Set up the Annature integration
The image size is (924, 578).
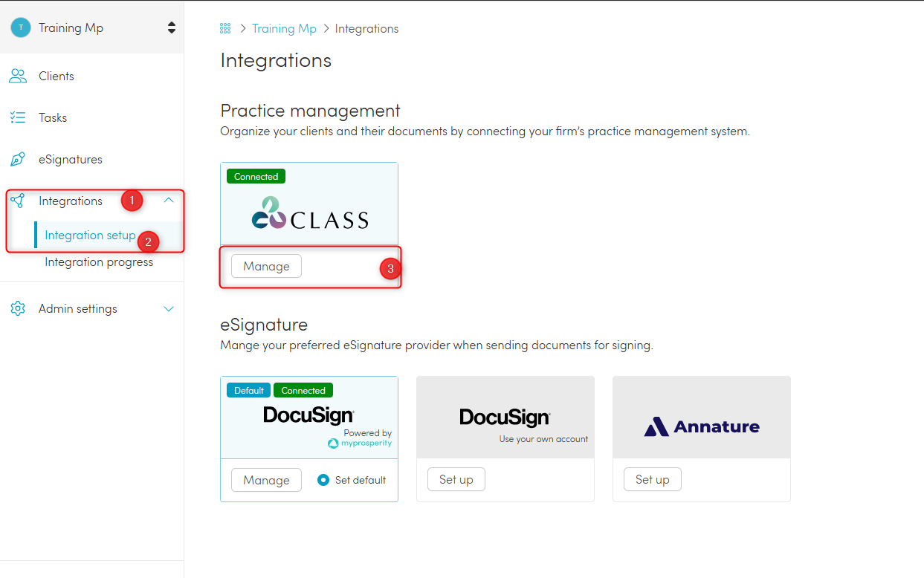652,479
